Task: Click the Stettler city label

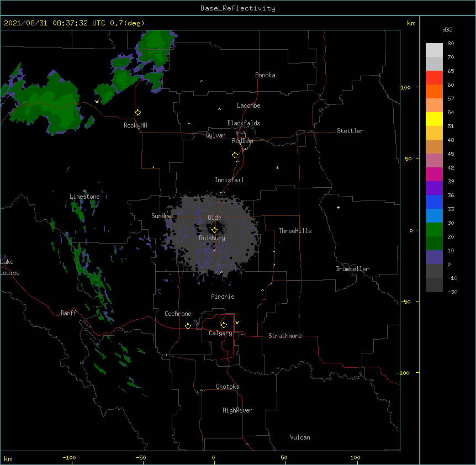Action: pos(350,131)
